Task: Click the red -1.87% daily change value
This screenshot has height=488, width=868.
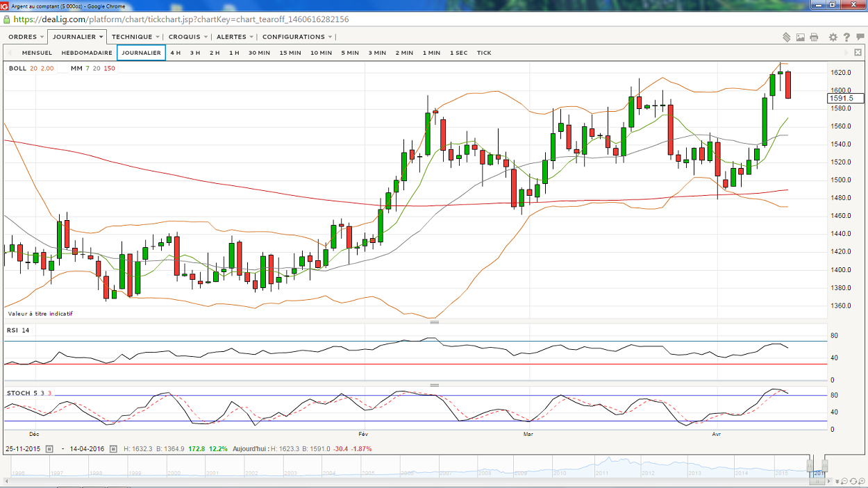Action: (361, 449)
